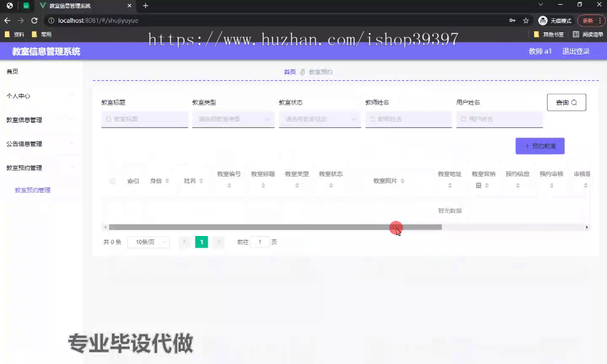The width and height of the screenshot is (607, 364).
Task: Close the 教室信息管理系统 browser tab
Action: pyautogui.click(x=129, y=5)
